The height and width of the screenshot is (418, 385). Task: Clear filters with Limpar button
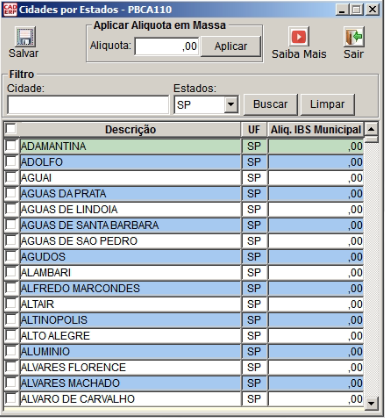click(327, 104)
